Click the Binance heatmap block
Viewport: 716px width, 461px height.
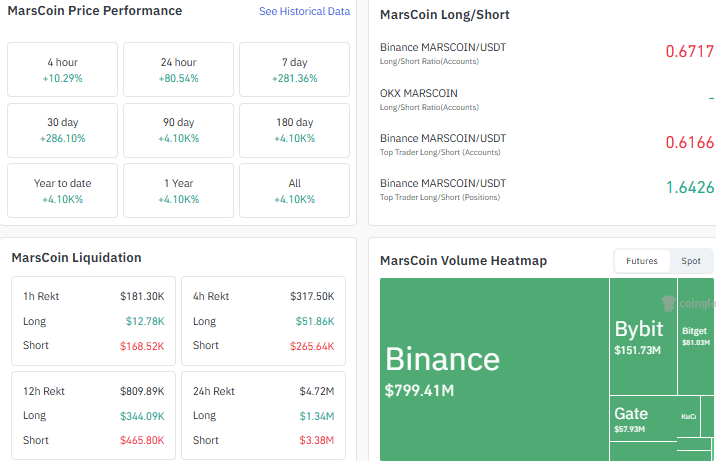[x=494, y=369]
